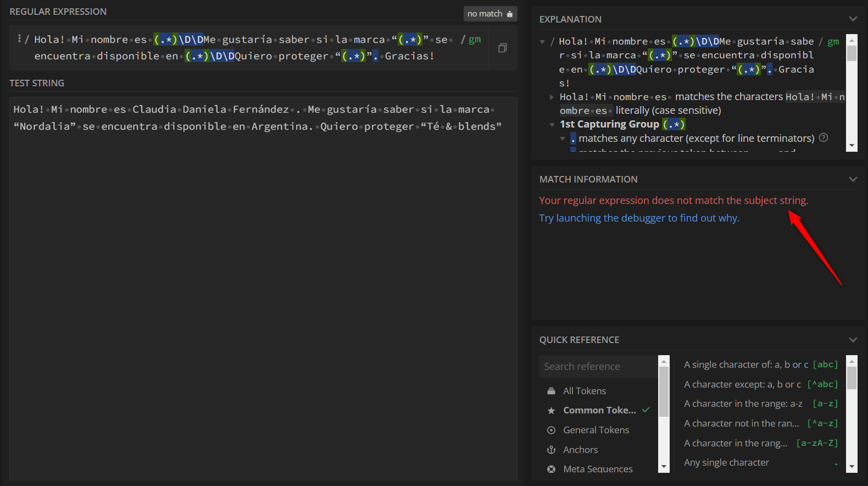Viewport: 868px width, 486px height.
Task: Select Common Tokens category
Action: (599, 411)
